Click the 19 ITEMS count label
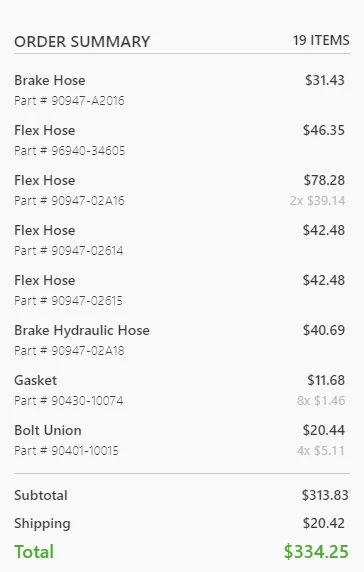The image size is (364, 572). (321, 40)
